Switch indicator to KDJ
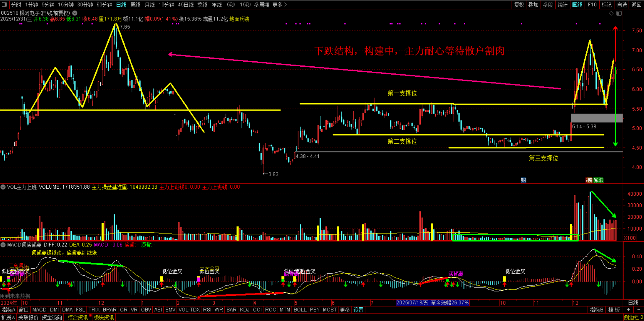Viewport: 644px width, 321px height. tap(245, 310)
